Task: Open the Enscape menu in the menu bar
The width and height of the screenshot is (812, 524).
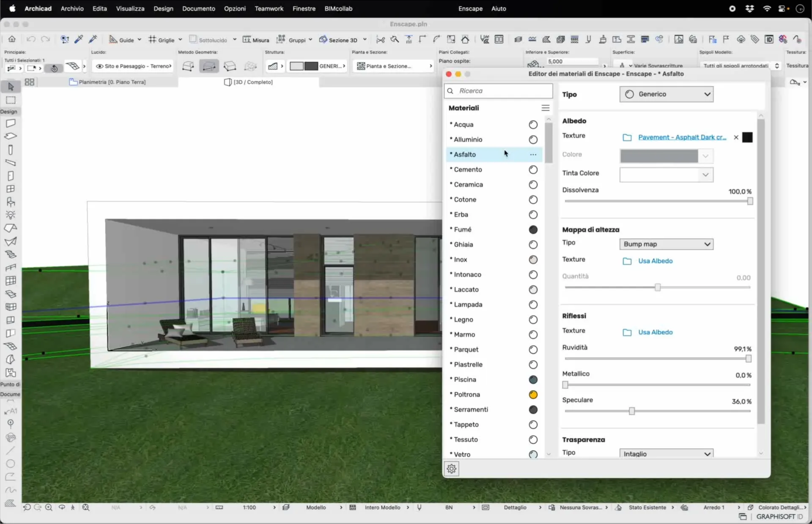Action: click(470, 8)
